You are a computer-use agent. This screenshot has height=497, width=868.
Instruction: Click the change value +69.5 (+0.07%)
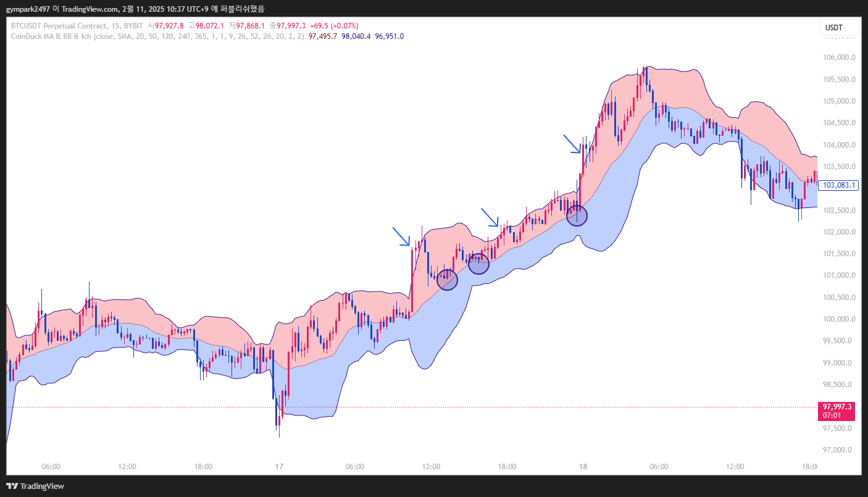[x=334, y=25]
